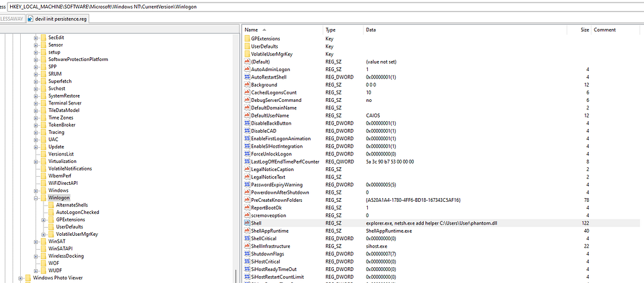Sort by the Size column header

[579, 30]
